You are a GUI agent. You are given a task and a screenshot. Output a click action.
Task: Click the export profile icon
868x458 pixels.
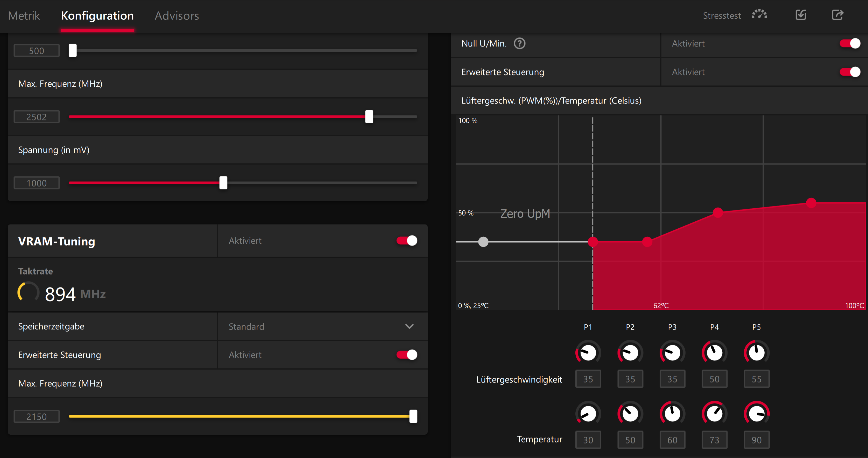tap(837, 15)
